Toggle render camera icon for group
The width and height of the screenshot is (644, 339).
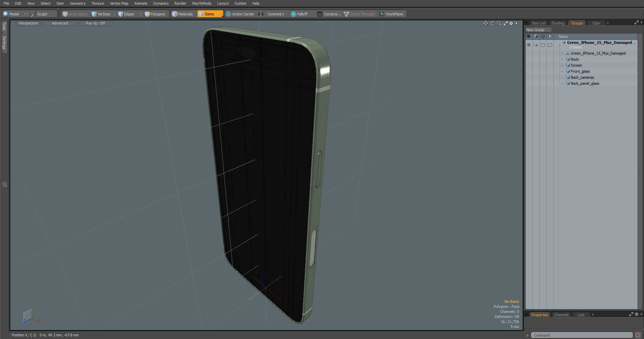click(536, 45)
